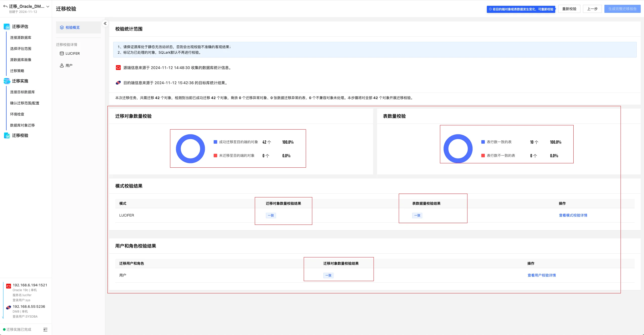Viewport: 644px width, 335px height.
Task: Expand the project name dropdown chevron
Action: point(48,7)
